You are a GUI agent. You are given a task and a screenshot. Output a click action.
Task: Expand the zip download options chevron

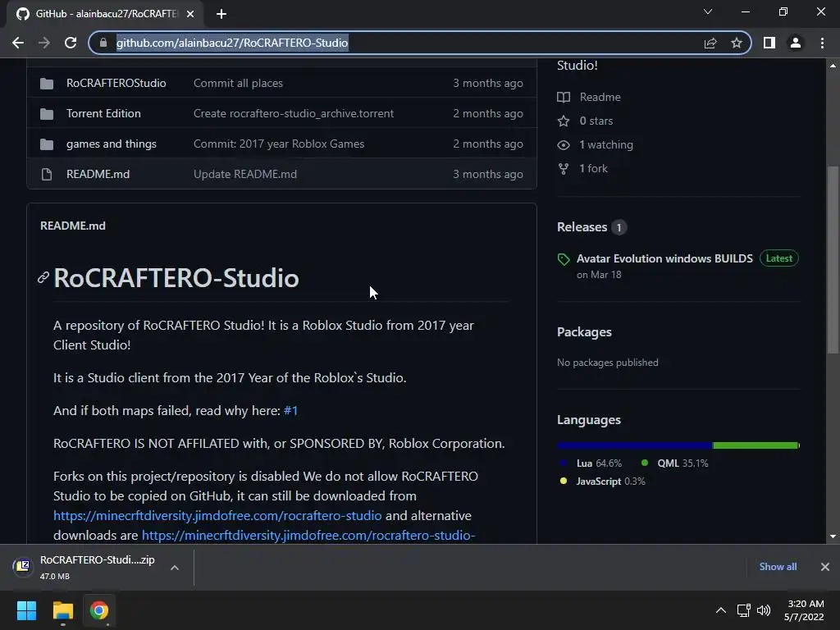(x=175, y=568)
